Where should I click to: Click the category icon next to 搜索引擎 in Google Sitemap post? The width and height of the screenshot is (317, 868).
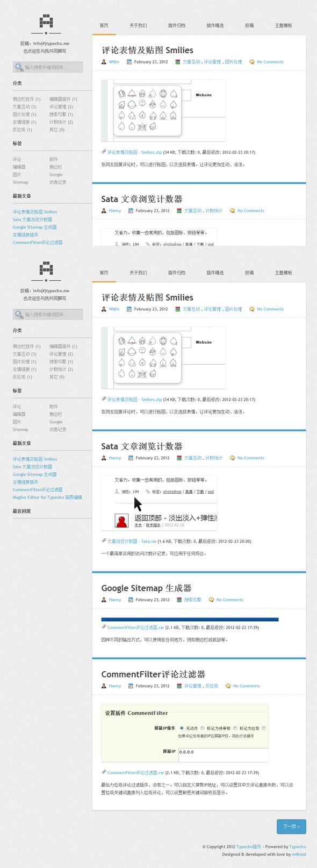pos(179,600)
